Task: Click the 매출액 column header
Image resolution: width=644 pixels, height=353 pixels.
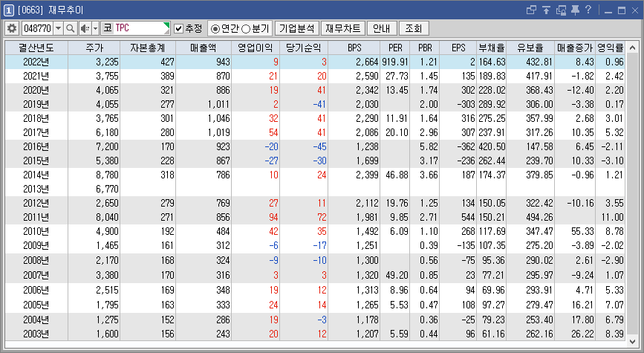Action: 204,48
